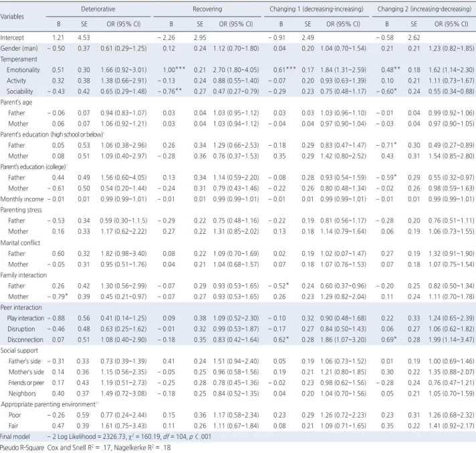Select the 'Fair' row label
This screenshot has height=453, width=476.
pyautogui.click(x=13, y=426)
